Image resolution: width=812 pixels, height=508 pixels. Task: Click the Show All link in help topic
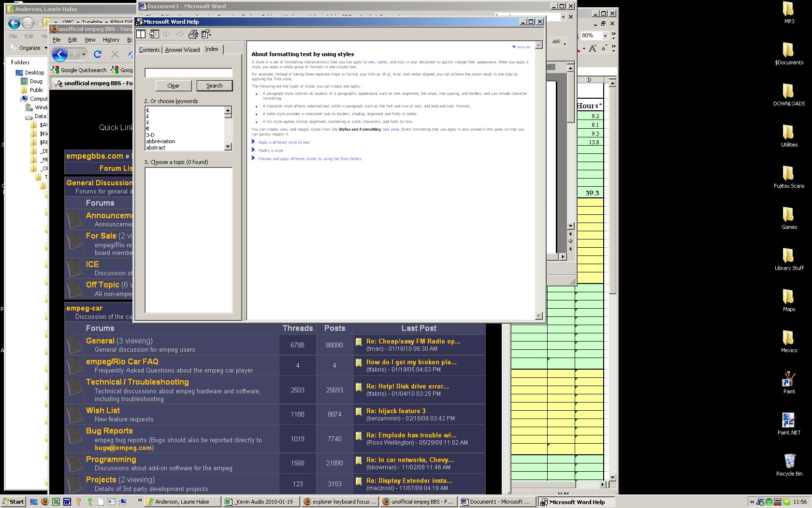click(521, 47)
